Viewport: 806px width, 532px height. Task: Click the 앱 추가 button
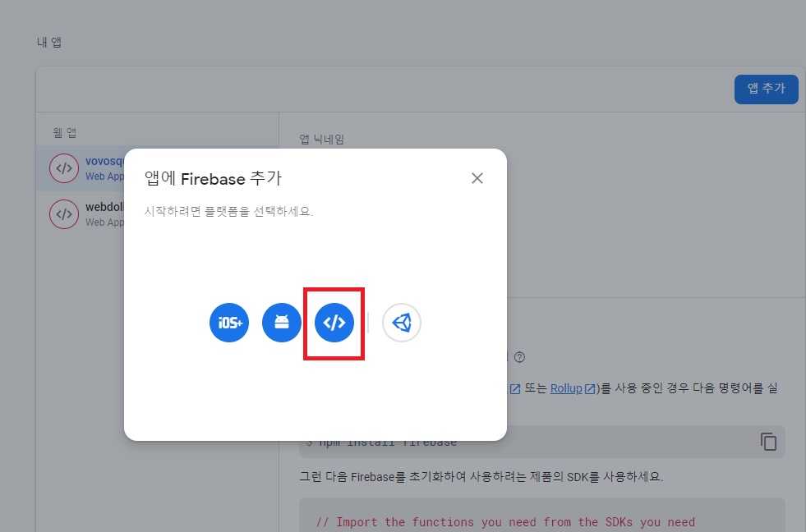[x=766, y=89]
